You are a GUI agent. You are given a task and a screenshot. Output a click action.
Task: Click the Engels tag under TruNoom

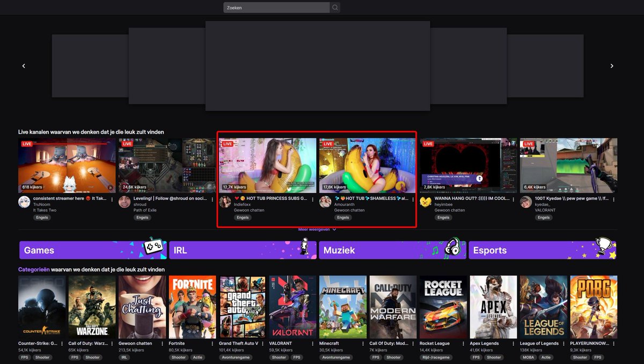point(42,217)
